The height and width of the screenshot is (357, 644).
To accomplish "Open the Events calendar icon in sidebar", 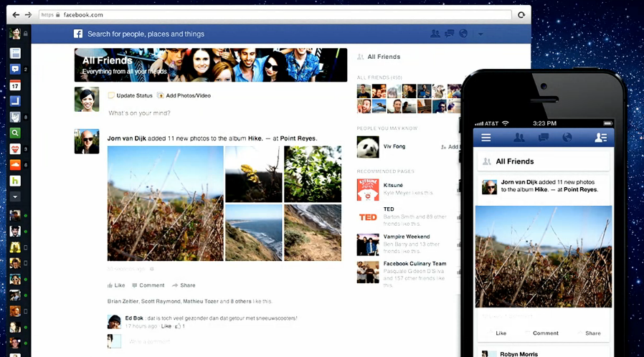I will [14, 85].
